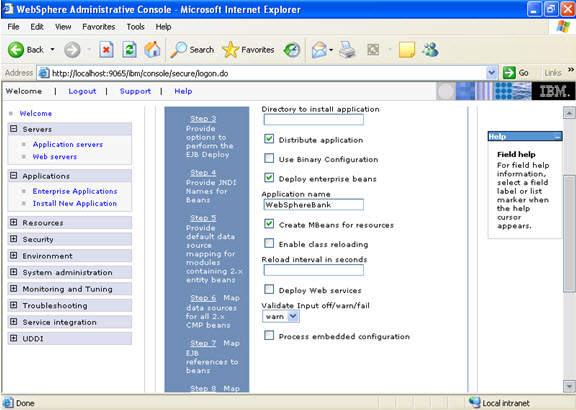Click the scrollbar down arrow
This screenshot has width=576, height=410.
pyautogui.click(x=569, y=386)
